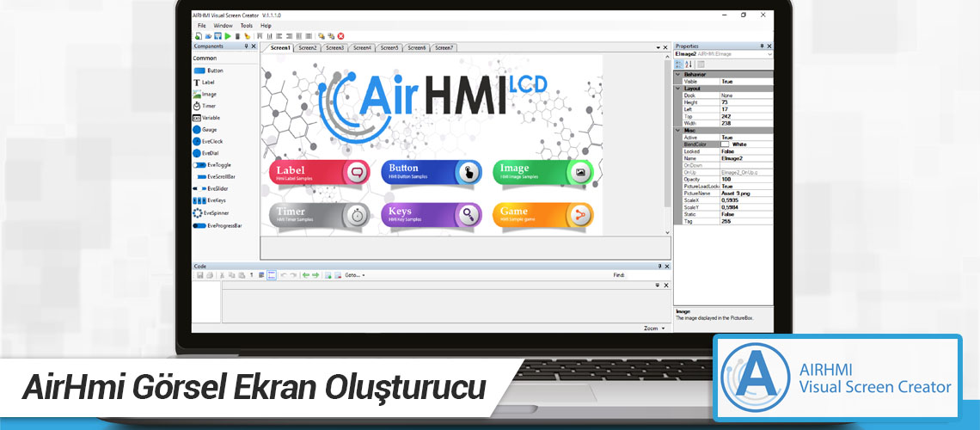980x430 pixels.
Task: Open the EImage2 object selector dropdown
Action: click(x=769, y=54)
